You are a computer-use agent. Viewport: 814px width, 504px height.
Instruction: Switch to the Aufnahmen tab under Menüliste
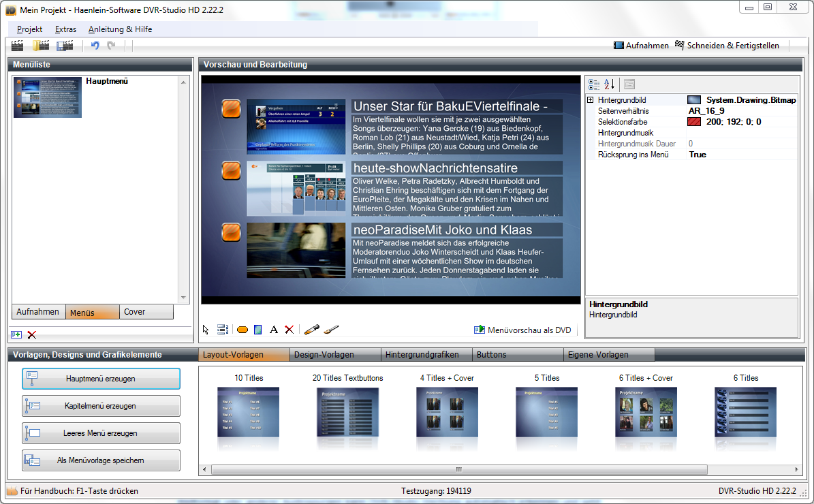(x=38, y=311)
